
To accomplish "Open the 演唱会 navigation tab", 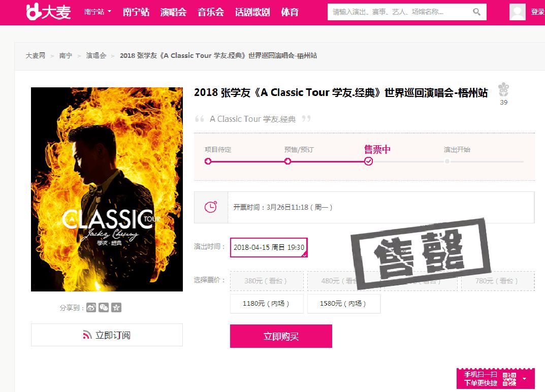I will 173,12.
